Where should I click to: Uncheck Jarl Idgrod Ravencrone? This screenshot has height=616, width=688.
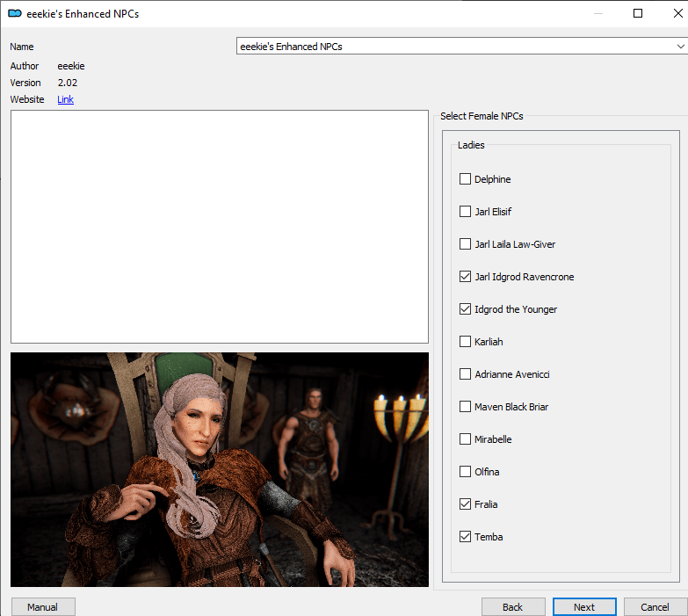point(465,277)
